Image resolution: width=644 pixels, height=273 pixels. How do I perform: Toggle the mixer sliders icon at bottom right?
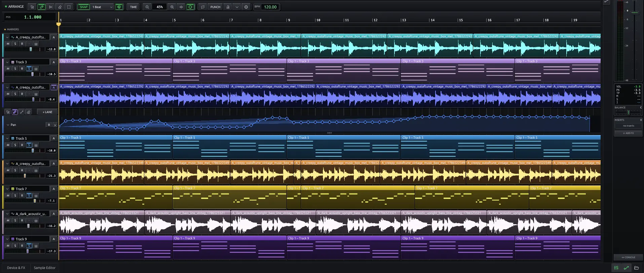coord(616,268)
